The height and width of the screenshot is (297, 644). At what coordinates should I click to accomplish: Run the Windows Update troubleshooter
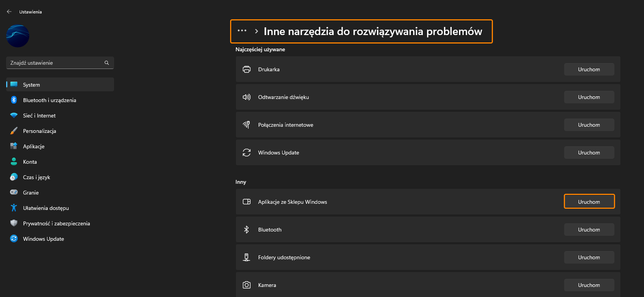pyautogui.click(x=589, y=153)
